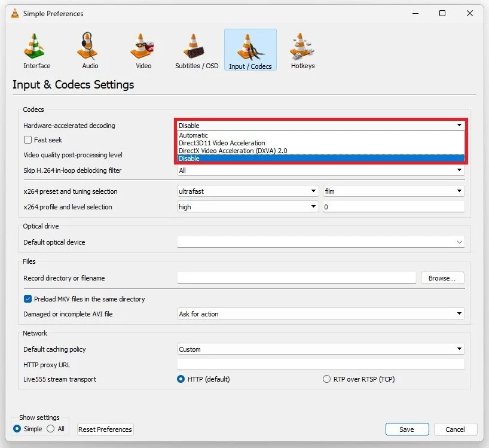The image size is (489, 448).
Task: Pick the highlighted Disable option
Action: pos(320,159)
